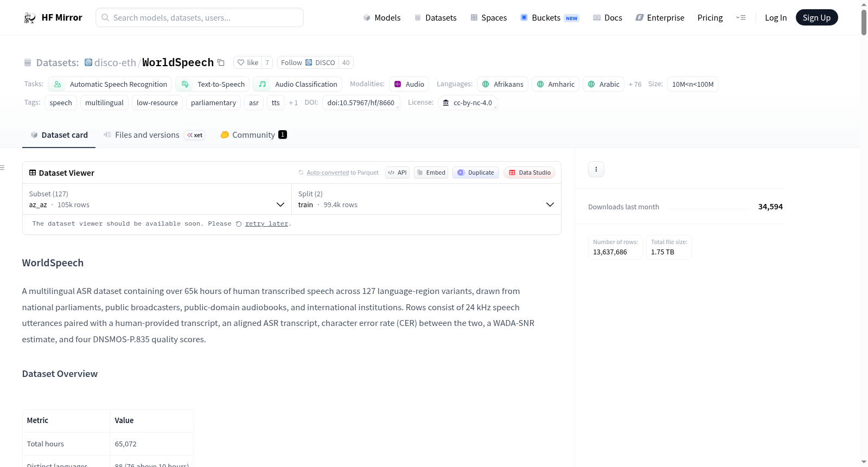The image size is (868, 467).
Task: Copy dataset name with the copy icon
Action: (221, 62)
